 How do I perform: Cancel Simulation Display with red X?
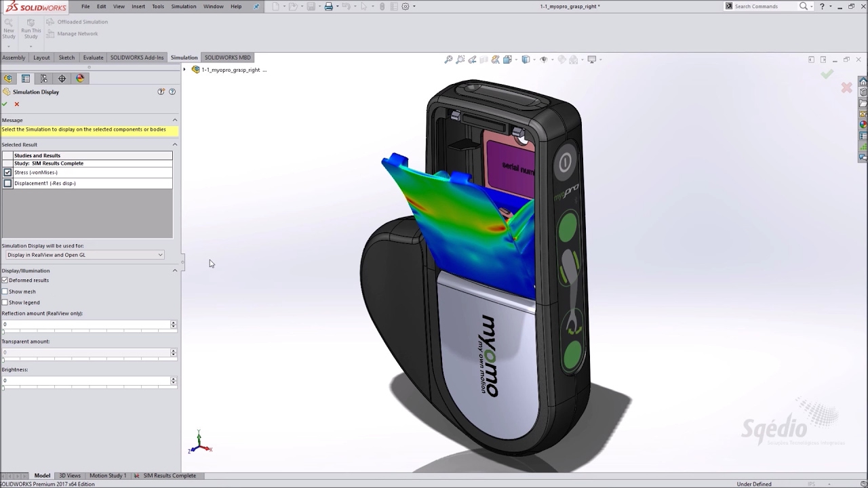pos(17,104)
